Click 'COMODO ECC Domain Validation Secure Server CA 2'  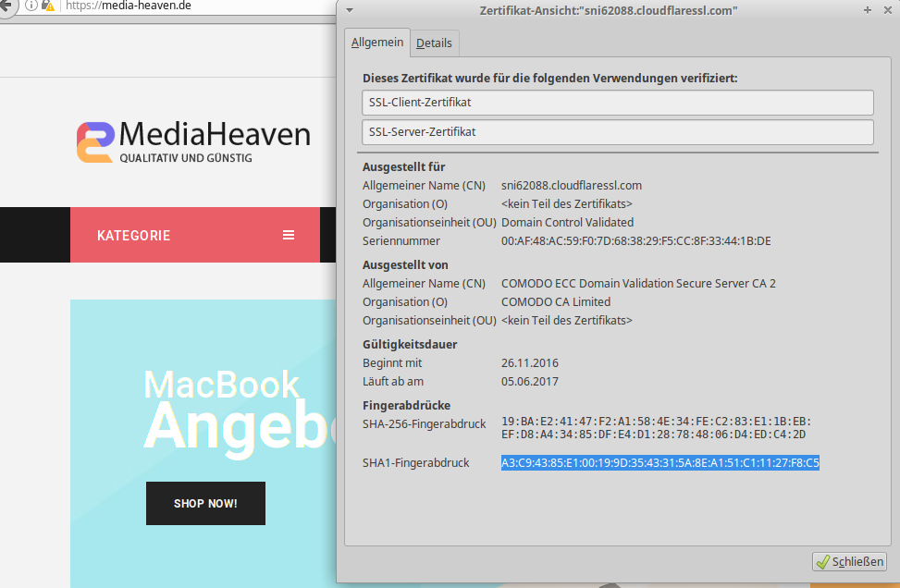point(638,284)
